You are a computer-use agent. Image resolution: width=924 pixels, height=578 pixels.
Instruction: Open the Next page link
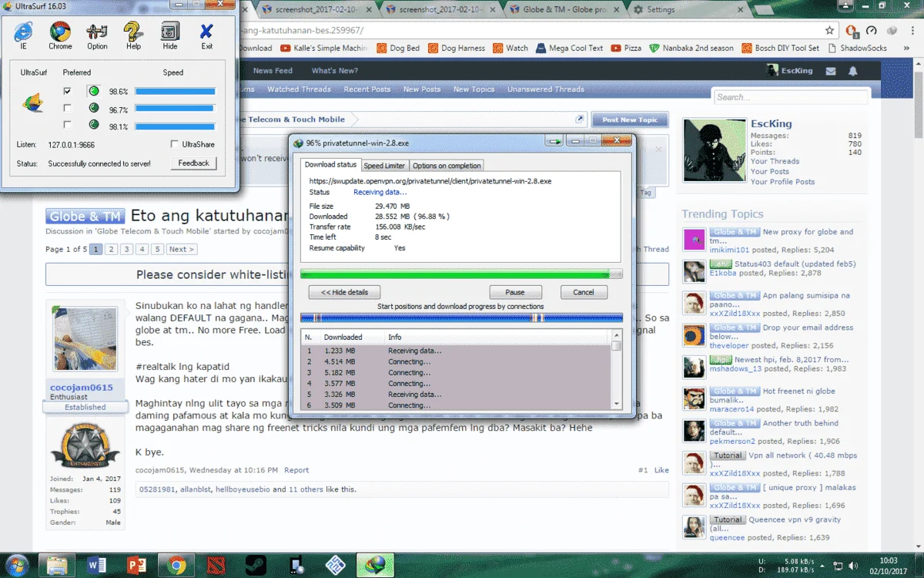point(182,249)
